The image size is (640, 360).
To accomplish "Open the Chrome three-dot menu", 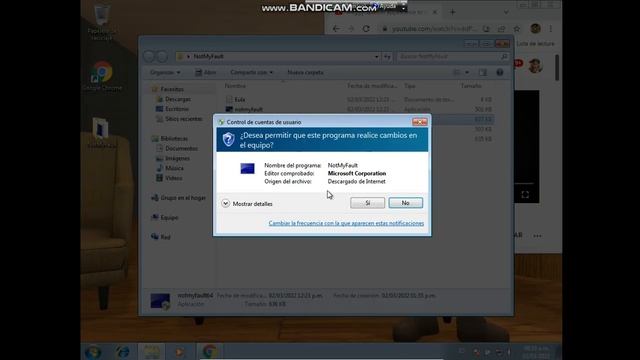I will click(x=551, y=29).
